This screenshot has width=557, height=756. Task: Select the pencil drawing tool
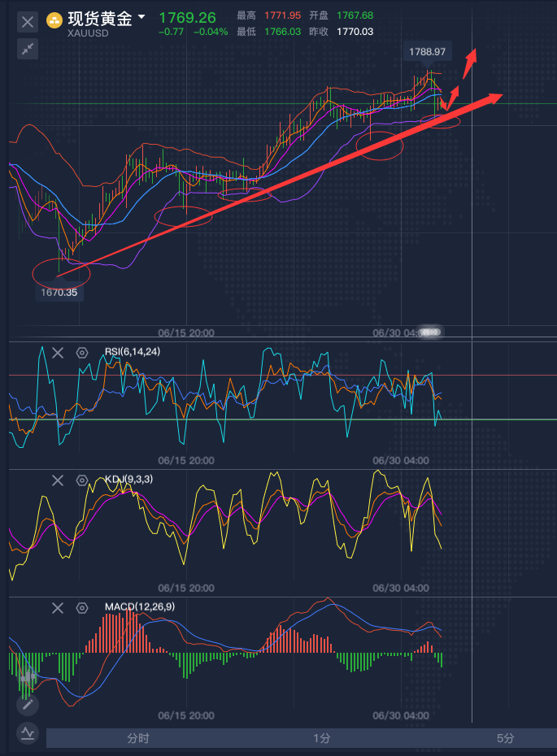[28, 704]
